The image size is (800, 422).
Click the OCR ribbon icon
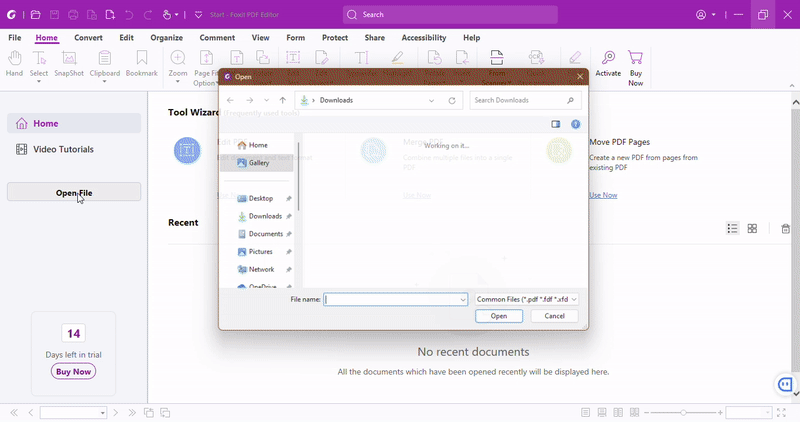point(536,58)
